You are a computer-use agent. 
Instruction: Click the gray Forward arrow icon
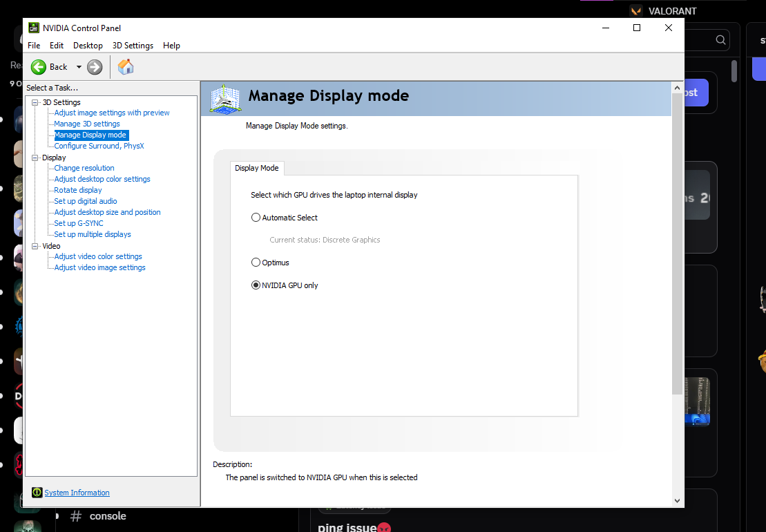click(x=95, y=67)
